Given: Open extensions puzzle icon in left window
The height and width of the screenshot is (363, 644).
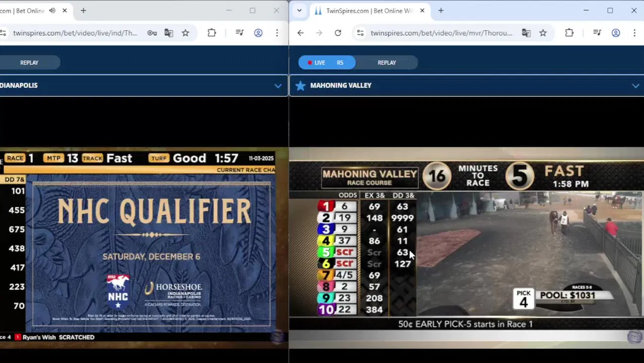Looking at the screenshot, I should (x=212, y=33).
